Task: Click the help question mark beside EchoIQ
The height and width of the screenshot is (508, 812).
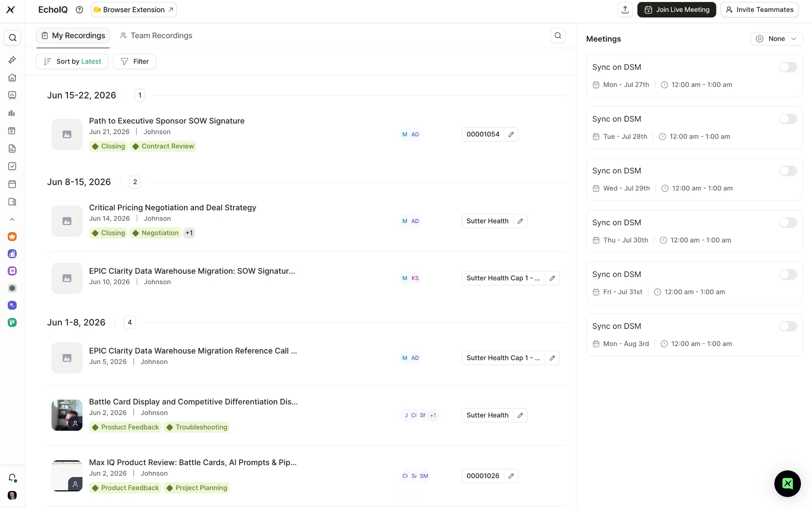Action: pyautogui.click(x=79, y=10)
